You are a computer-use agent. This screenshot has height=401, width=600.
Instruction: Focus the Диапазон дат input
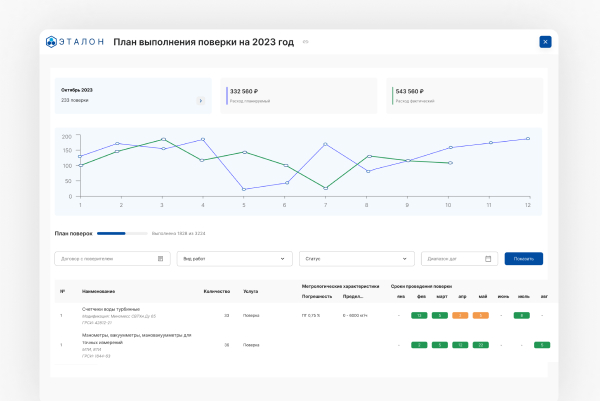(459, 259)
